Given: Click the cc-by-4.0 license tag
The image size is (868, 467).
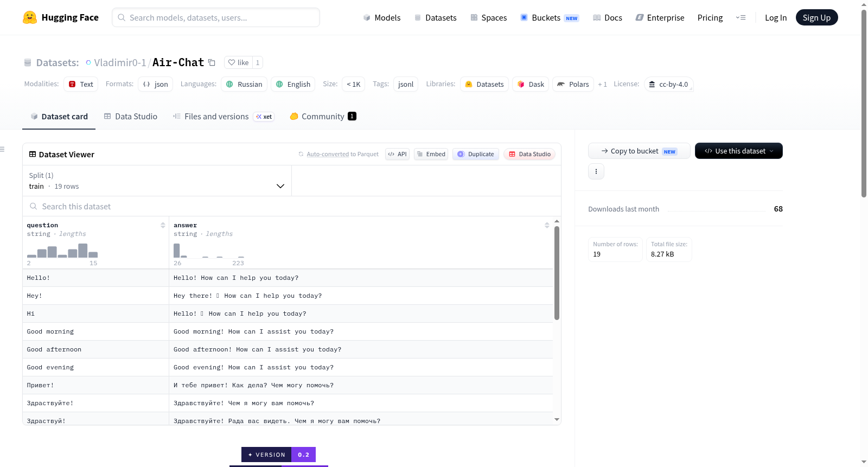Looking at the screenshot, I should click(668, 84).
